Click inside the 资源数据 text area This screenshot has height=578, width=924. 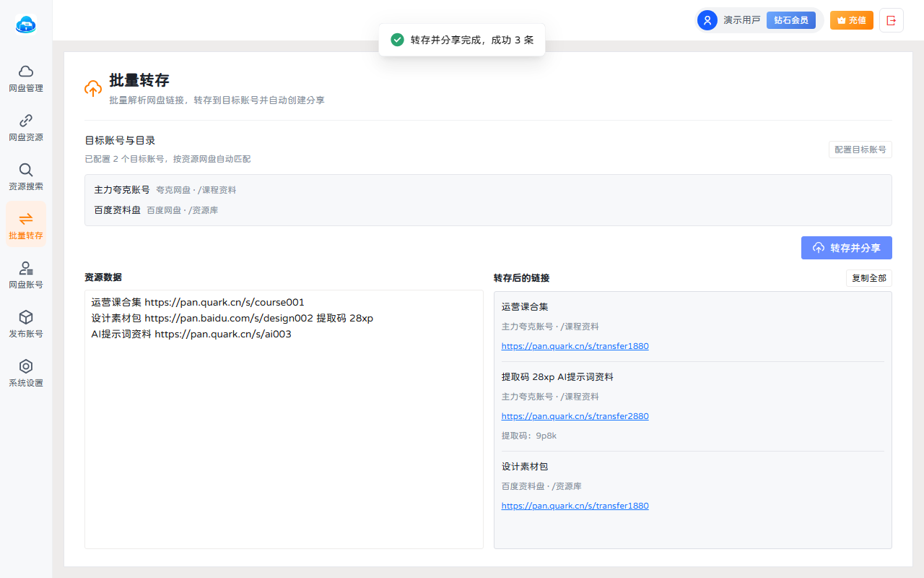(x=284, y=419)
